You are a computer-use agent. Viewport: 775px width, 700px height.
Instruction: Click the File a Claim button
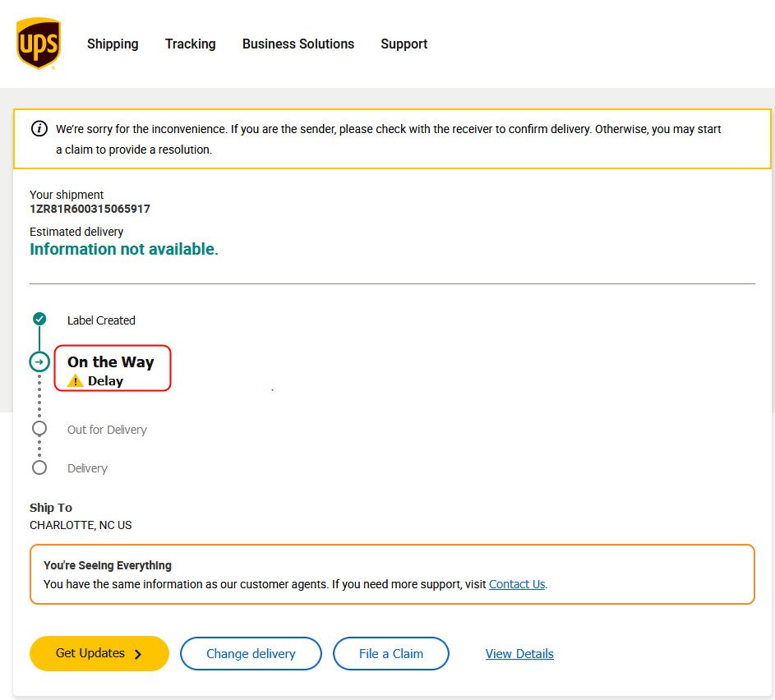(x=391, y=653)
